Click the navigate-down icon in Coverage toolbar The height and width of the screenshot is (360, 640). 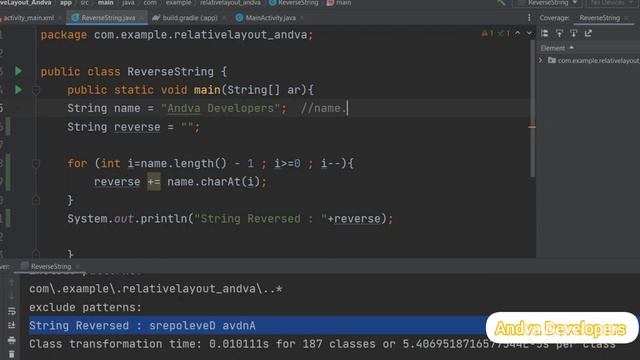(x=573, y=33)
